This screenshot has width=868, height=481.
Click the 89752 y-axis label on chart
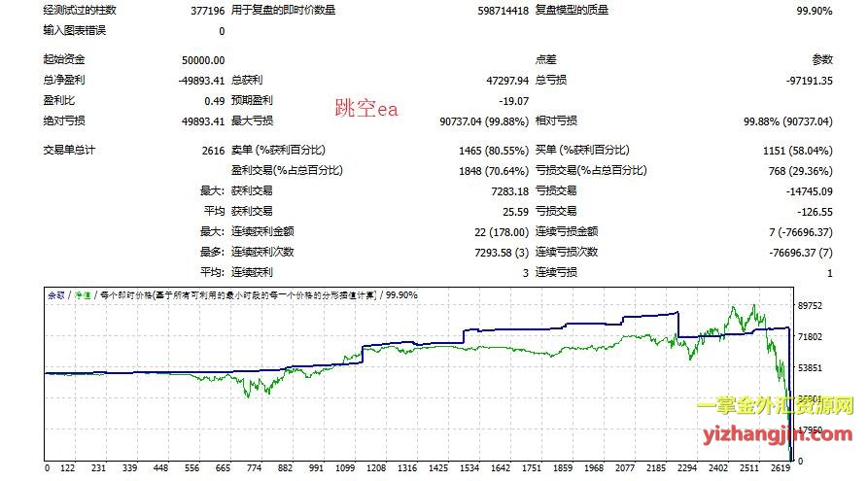pyautogui.click(x=813, y=305)
